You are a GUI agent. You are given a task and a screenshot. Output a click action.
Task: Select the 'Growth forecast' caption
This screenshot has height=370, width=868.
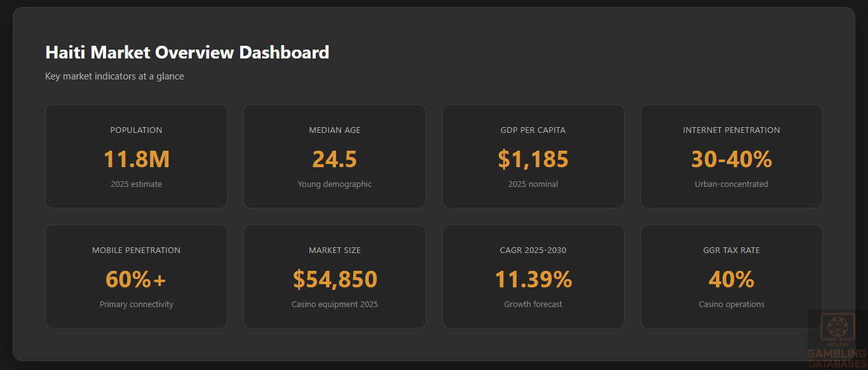(533, 305)
